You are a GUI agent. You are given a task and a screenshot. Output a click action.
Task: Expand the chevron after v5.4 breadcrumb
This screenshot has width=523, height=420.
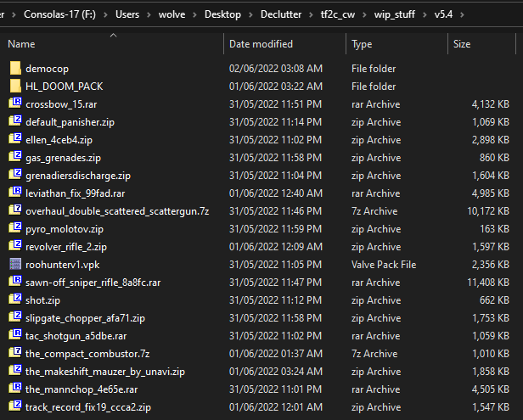(462, 14)
